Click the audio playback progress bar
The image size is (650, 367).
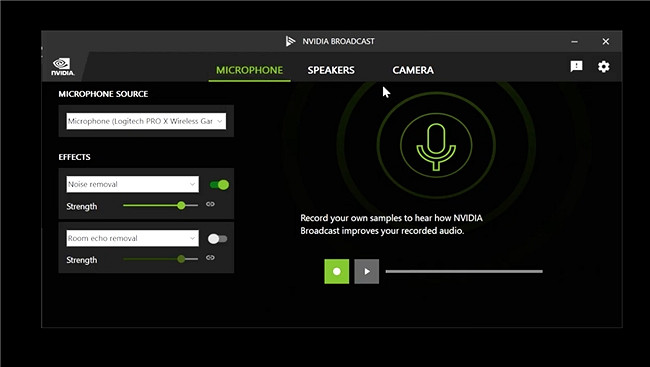pyautogui.click(x=464, y=271)
